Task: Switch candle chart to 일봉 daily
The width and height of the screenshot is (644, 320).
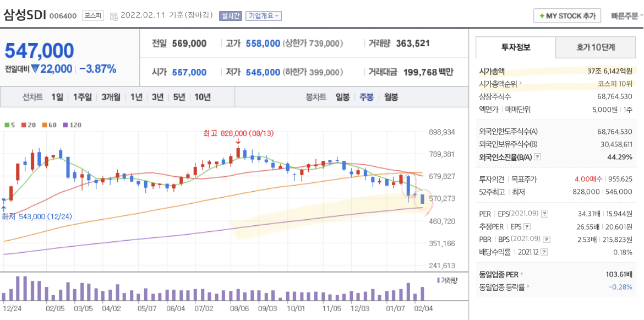Action: [x=342, y=97]
